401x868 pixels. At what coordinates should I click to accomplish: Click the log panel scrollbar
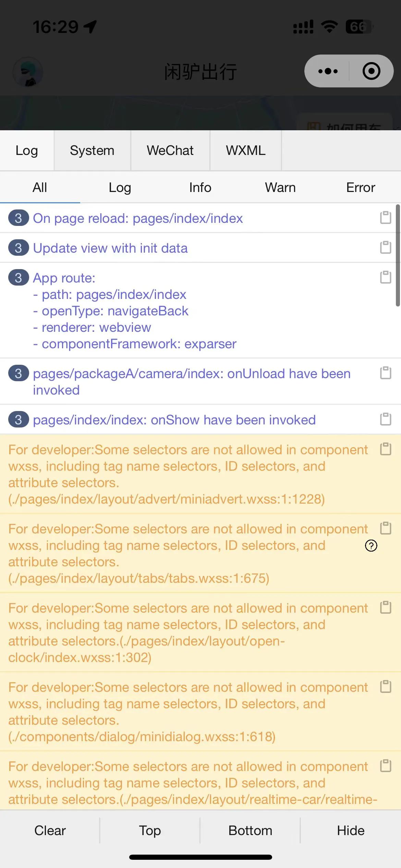[398, 255]
